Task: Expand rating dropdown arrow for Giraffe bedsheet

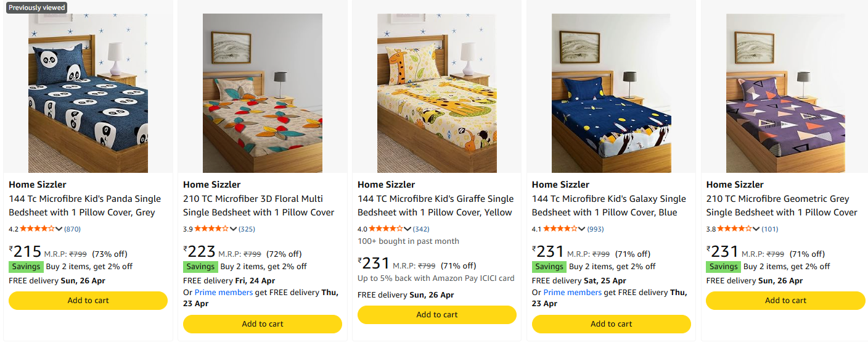Action: [x=408, y=229]
